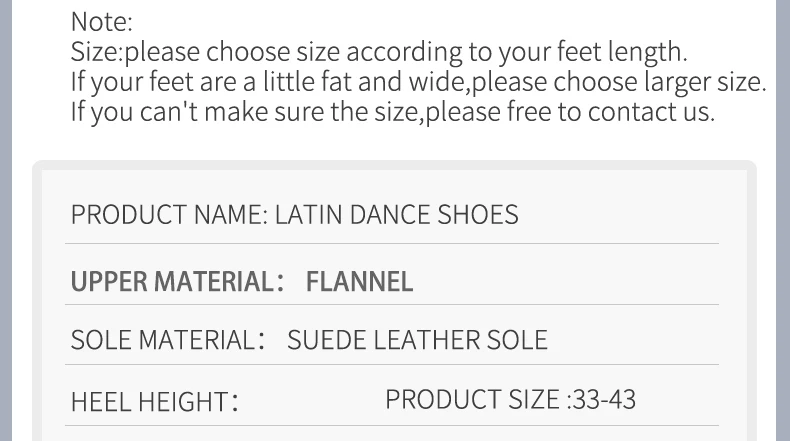The width and height of the screenshot is (790, 441).
Task: Click the "PRODUCT SIZE" label
Action: pyautogui.click(x=473, y=399)
